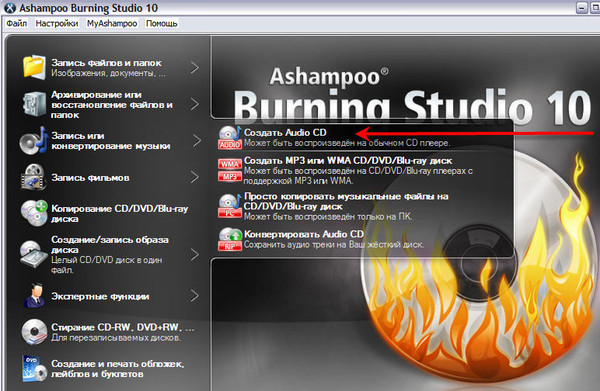Select 'Конвертировать Audio CD' option
This screenshot has height=391, width=600.
tap(304, 234)
